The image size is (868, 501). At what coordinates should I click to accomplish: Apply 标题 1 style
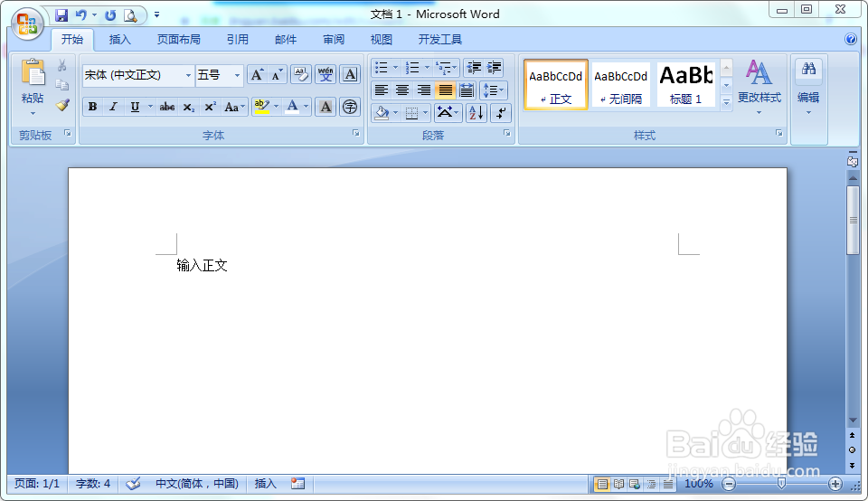[x=686, y=85]
